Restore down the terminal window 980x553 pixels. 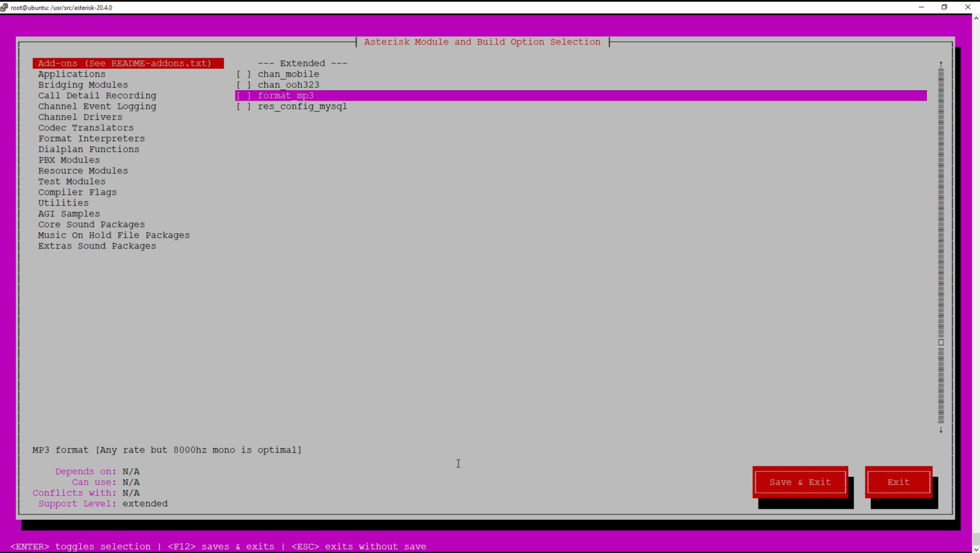pyautogui.click(x=944, y=7)
